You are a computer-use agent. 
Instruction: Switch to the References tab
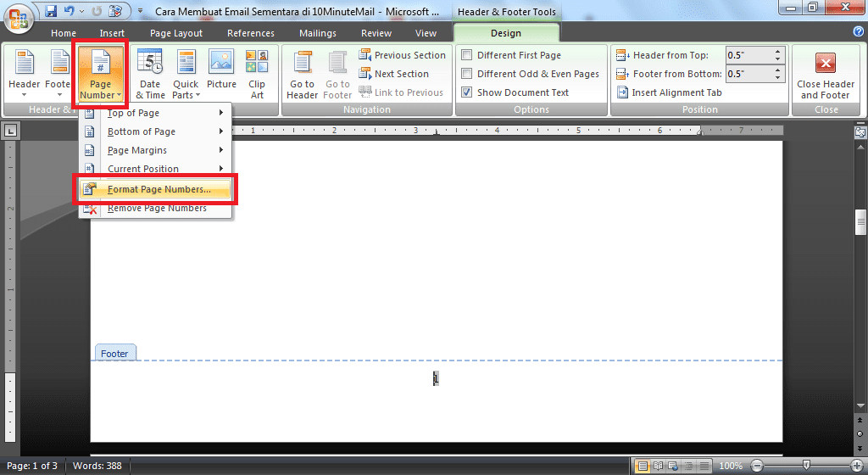pos(251,33)
